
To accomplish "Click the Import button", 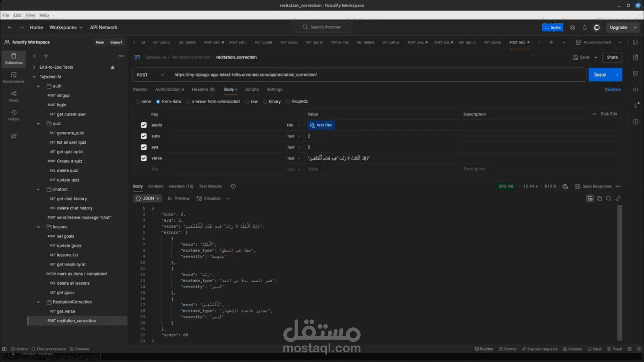I will tap(116, 42).
